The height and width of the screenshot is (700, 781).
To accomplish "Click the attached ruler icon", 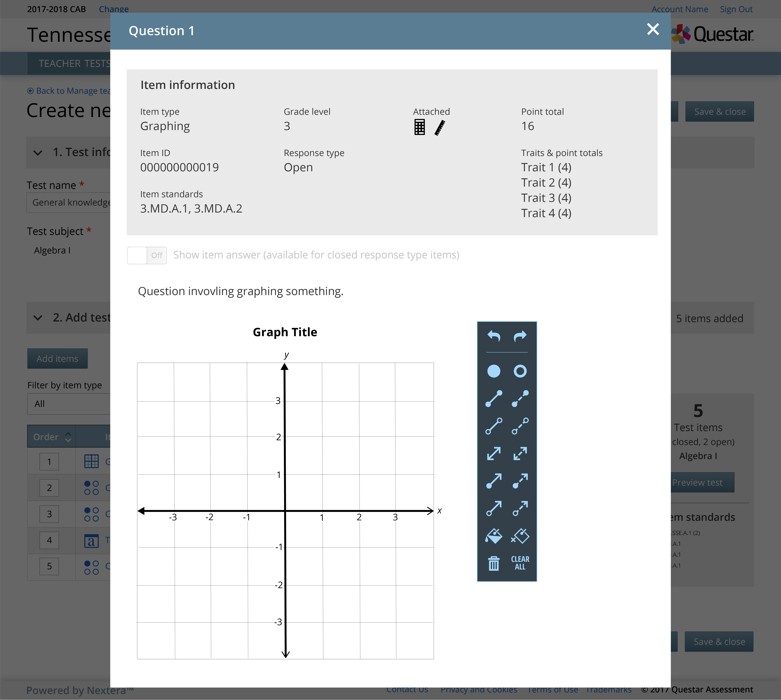I will (440, 128).
